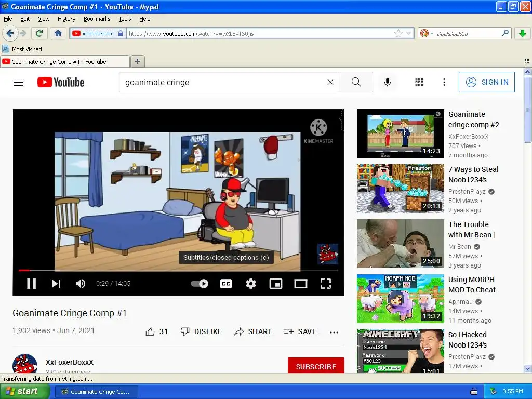Select the Goanimate Cringe Co... taskbar item
Image resolution: width=532 pixels, height=399 pixels.
[96, 392]
